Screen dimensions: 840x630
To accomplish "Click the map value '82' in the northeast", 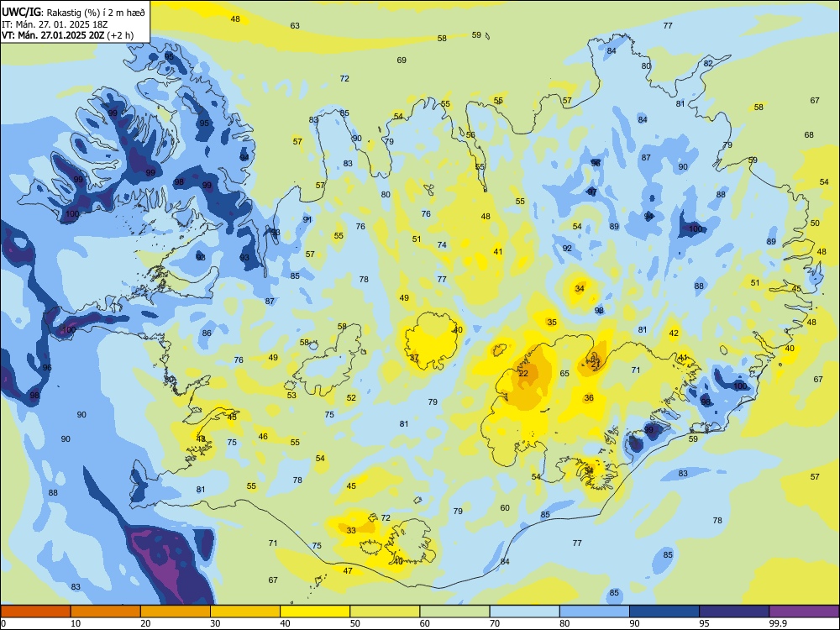I will (x=708, y=63).
